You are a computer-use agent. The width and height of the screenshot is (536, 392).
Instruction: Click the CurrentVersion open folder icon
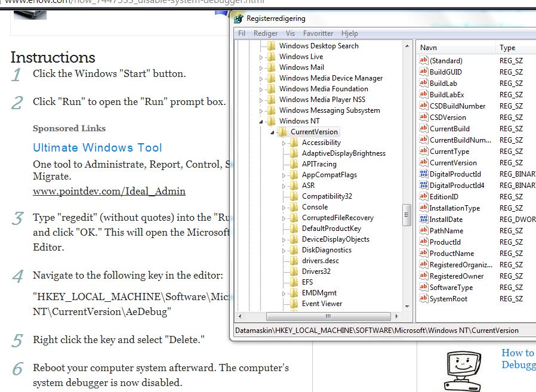click(283, 132)
